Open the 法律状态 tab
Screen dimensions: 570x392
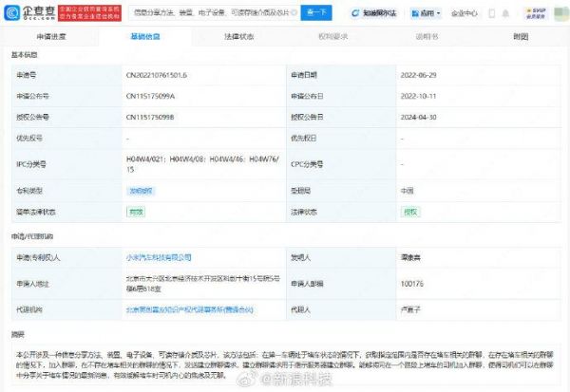click(238, 36)
